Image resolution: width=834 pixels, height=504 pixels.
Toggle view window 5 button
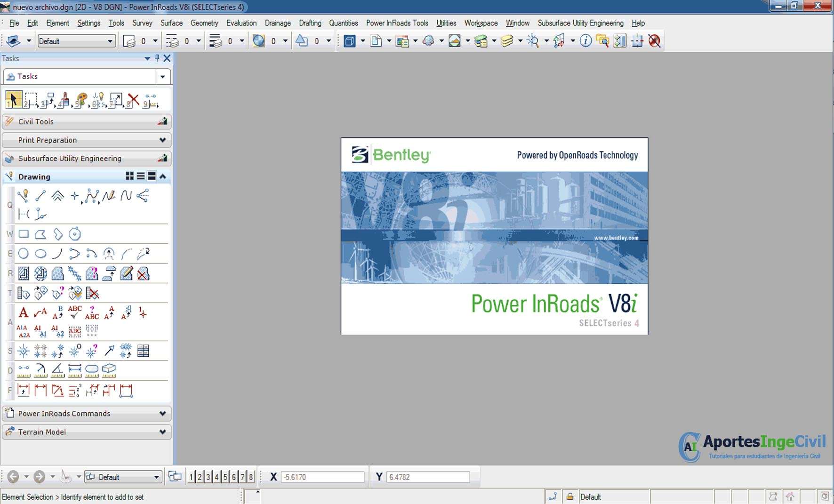225,477
